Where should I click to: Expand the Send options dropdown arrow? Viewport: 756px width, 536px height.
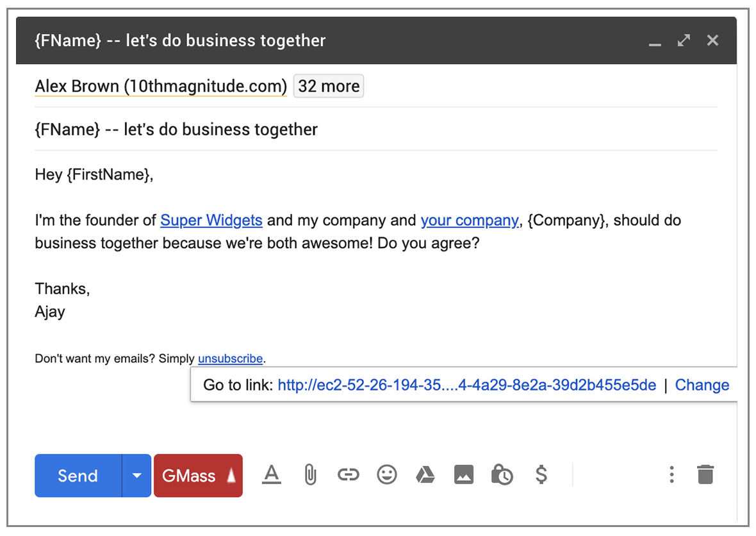136,476
